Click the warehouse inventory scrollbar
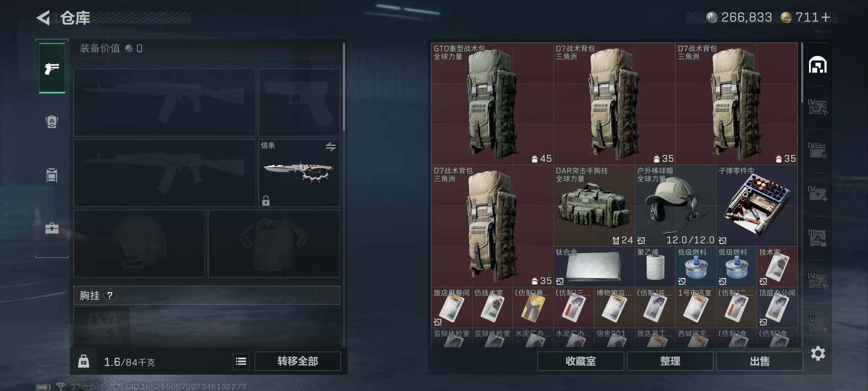 (802, 72)
